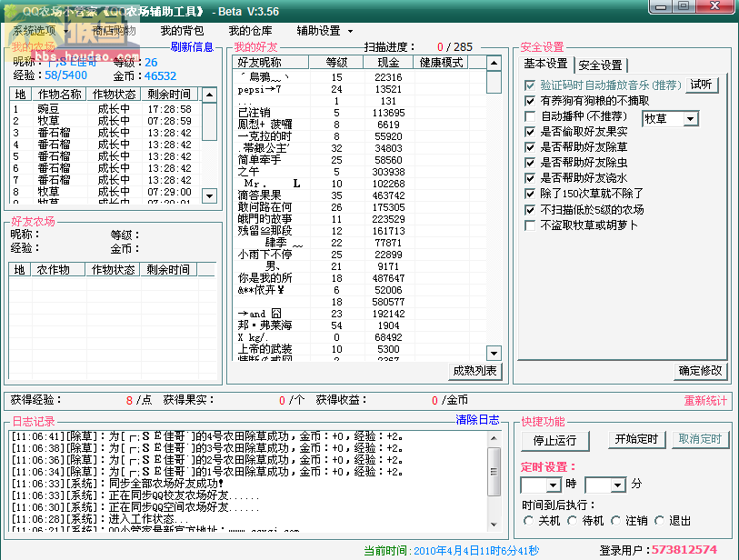
Task: Click the 重新统计 link
Action: (705, 401)
